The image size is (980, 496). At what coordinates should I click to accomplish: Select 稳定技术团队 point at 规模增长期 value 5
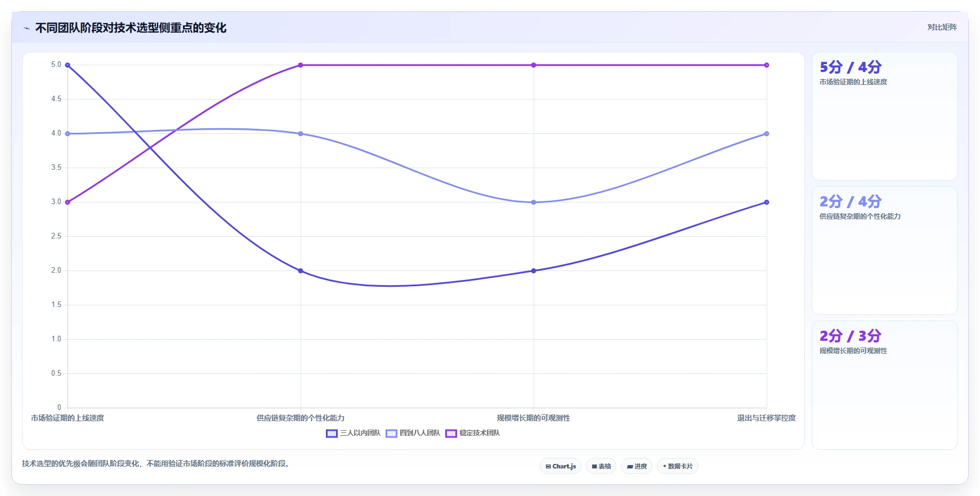point(534,65)
